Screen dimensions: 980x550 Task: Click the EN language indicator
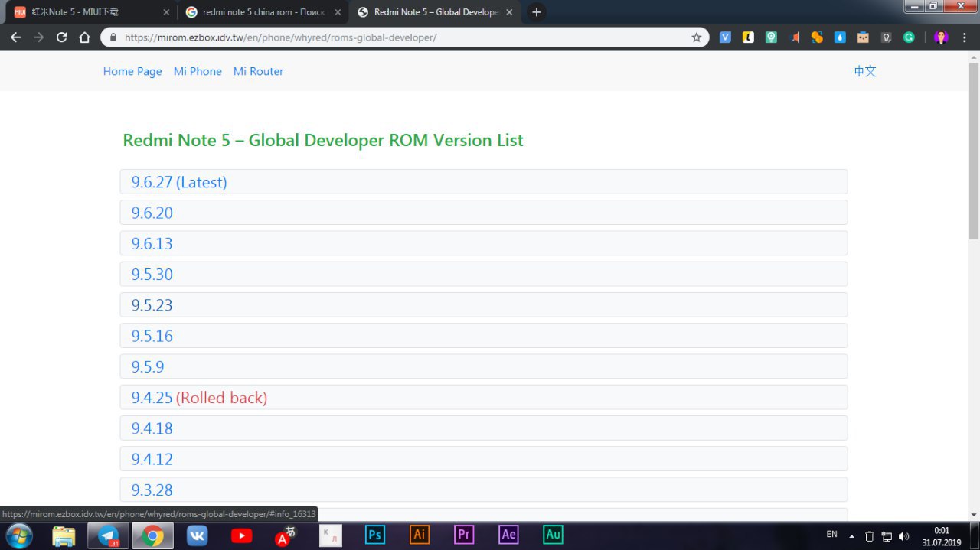[x=832, y=535]
